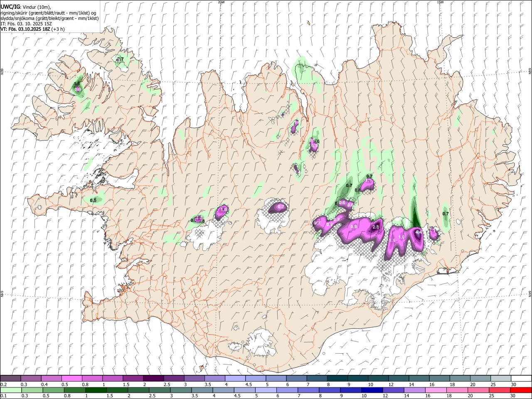Click the '2.8' snowfall value on the map

coord(376,227)
